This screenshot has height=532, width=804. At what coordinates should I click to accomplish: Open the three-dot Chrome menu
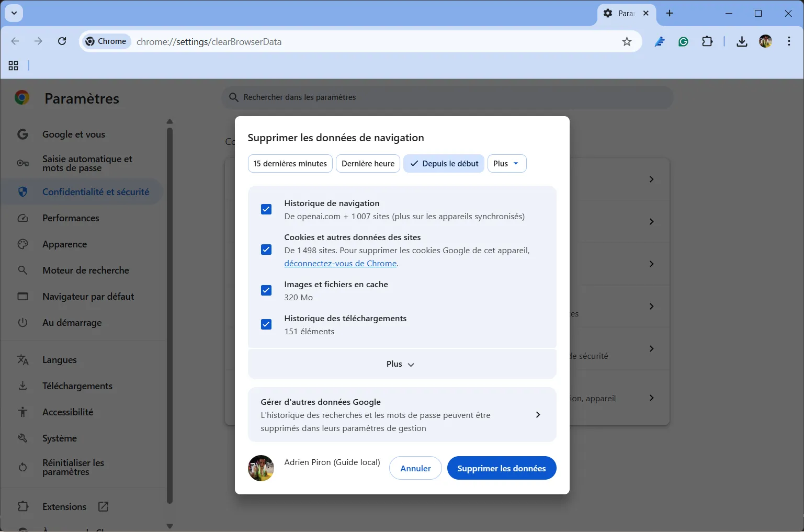coord(789,41)
